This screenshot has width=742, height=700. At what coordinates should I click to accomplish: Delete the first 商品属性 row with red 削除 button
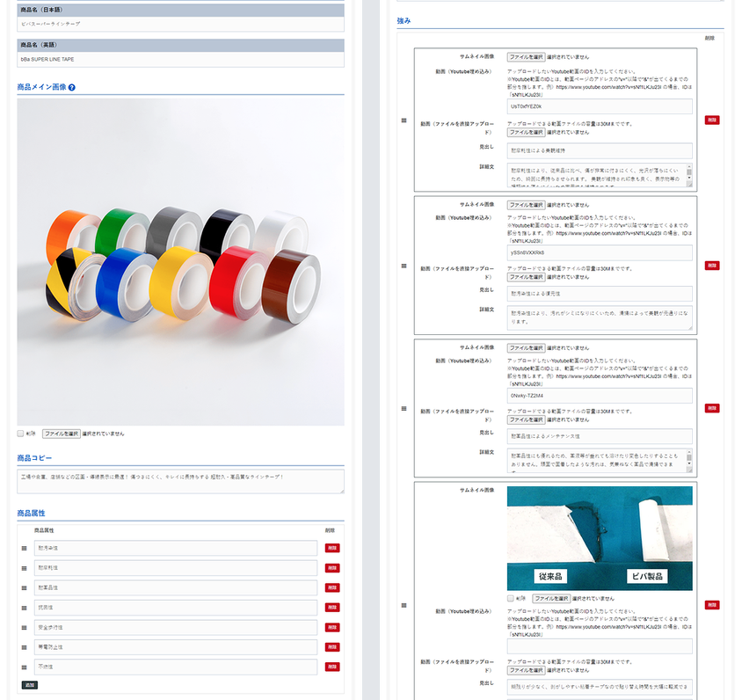tap(331, 548)
